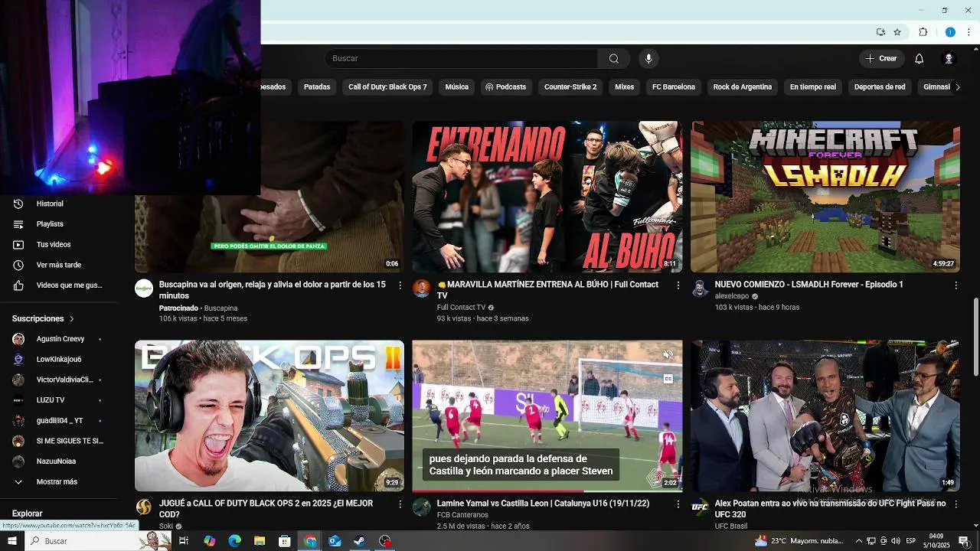Open options menu for Lamine Yamal video
980x551 pixels.
678,504
